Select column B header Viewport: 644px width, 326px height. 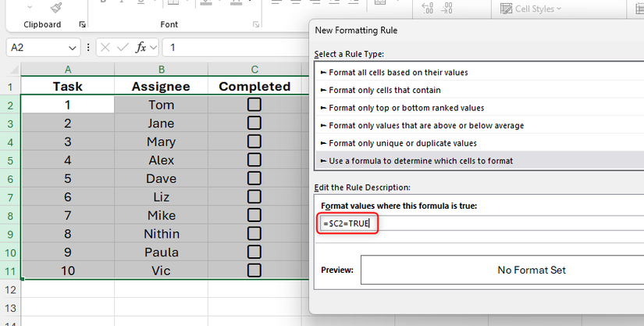point(161,70)
